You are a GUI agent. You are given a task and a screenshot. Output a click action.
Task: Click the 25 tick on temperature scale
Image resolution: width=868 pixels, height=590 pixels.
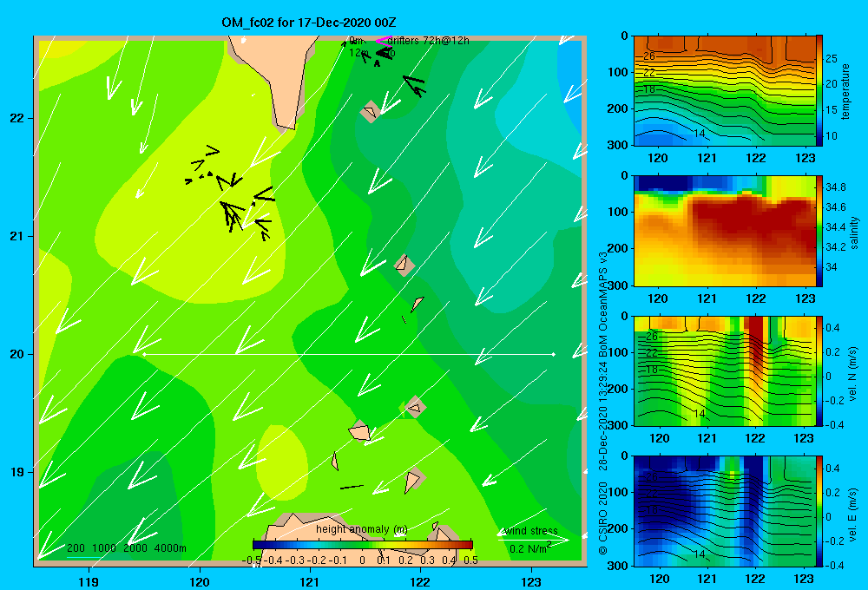831,59
